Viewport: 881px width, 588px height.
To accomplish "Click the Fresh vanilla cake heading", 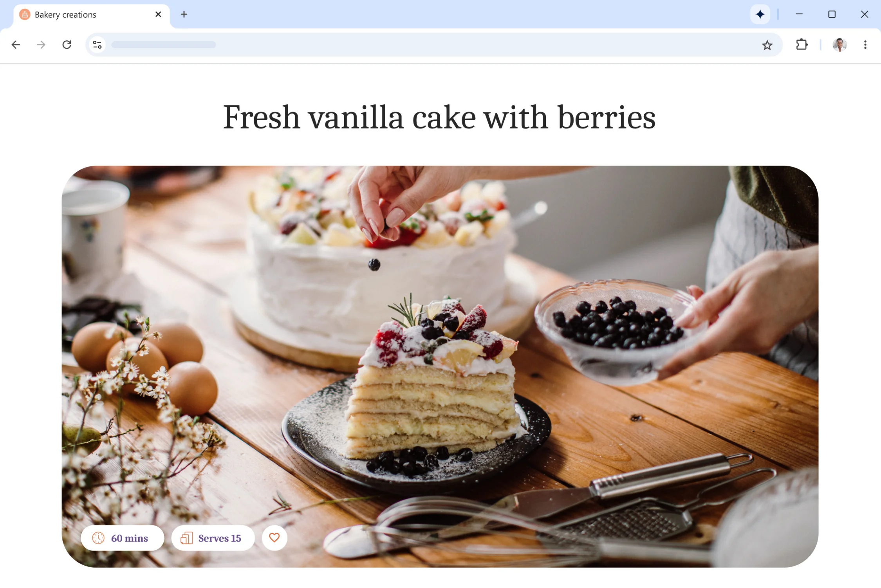I will pos(439,117).
